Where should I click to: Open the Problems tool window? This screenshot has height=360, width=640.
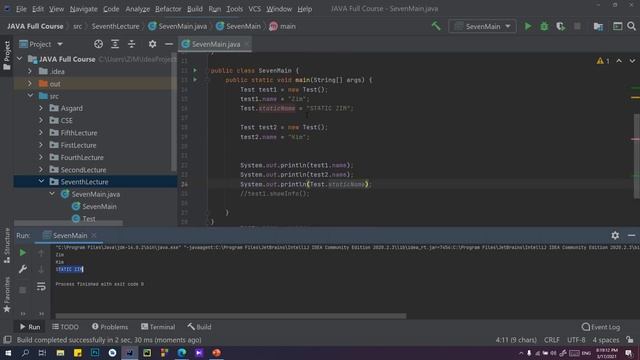110,327
